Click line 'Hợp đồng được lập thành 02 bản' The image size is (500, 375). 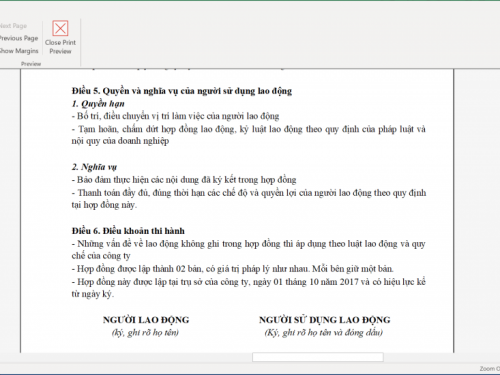[x=233, y=269]
